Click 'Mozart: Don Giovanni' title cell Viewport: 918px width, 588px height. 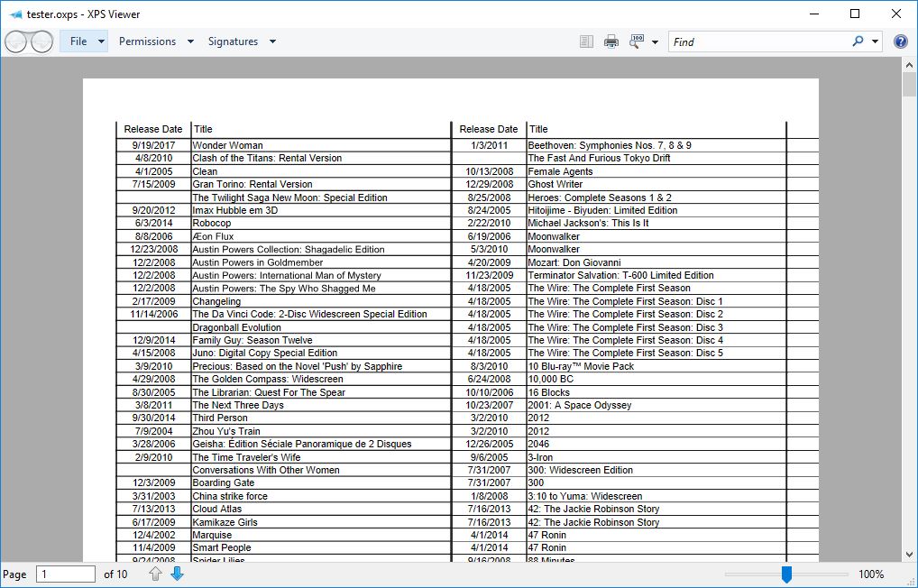tap(574, 262)
